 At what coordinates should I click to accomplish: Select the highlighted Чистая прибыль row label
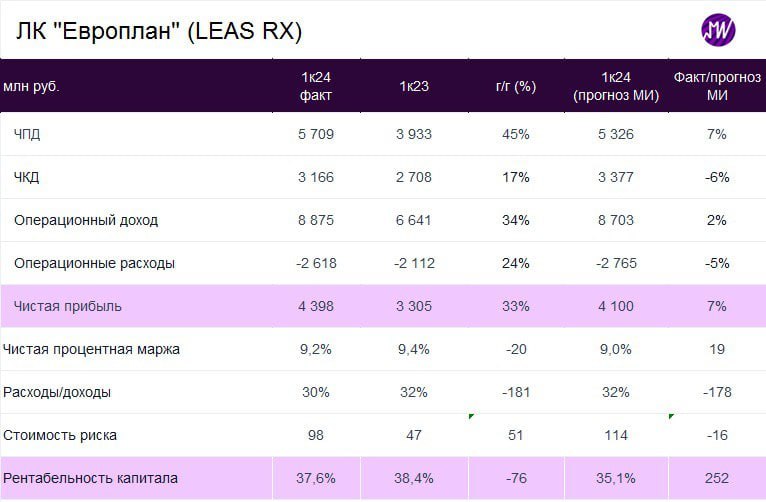67,306
